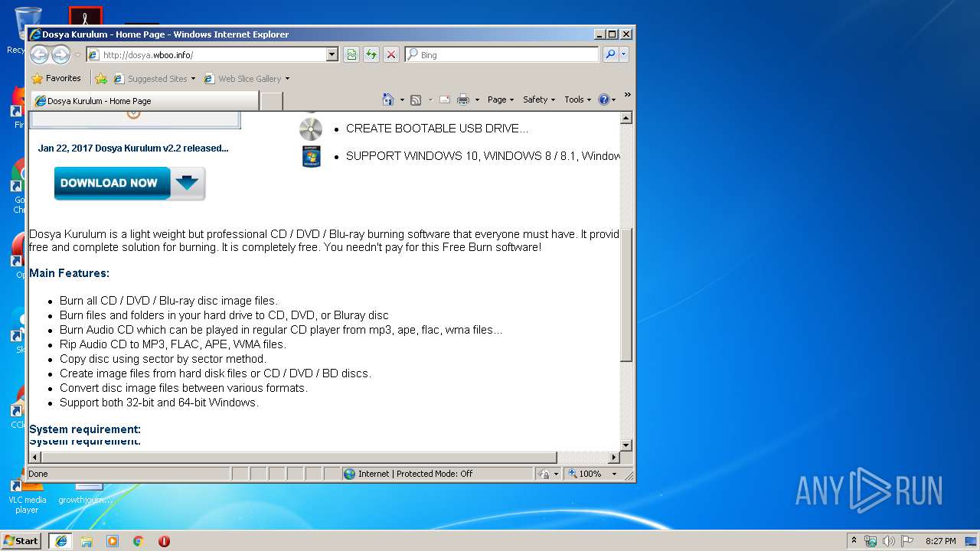
Task: Click the privacy report lock icon in status bar
Action: pos(544,474)
